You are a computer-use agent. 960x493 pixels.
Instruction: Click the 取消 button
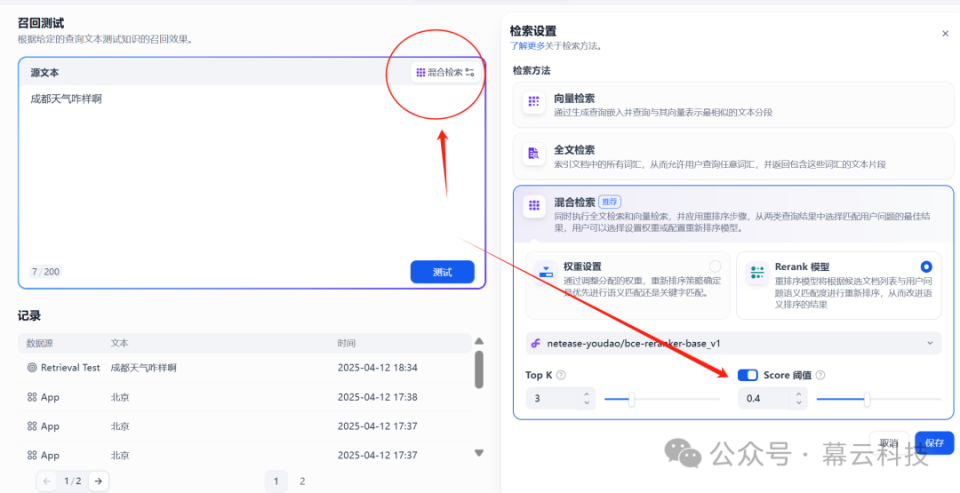tap(889, 443)
